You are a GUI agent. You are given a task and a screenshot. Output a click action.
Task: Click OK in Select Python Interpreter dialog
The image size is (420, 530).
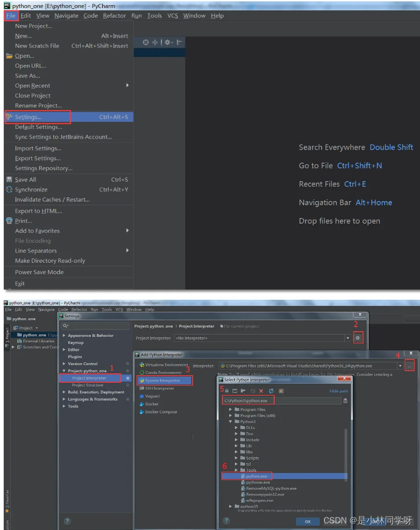tap(307, 522)
